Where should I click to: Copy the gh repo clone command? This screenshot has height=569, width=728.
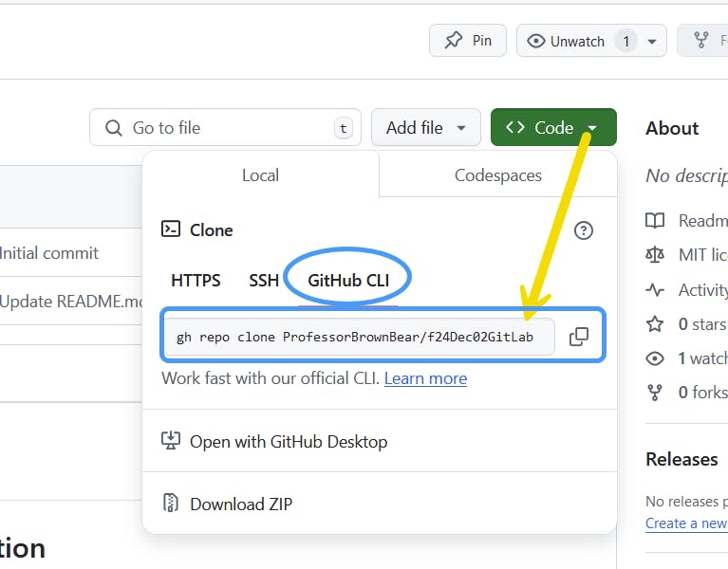[x=578, y=337]
